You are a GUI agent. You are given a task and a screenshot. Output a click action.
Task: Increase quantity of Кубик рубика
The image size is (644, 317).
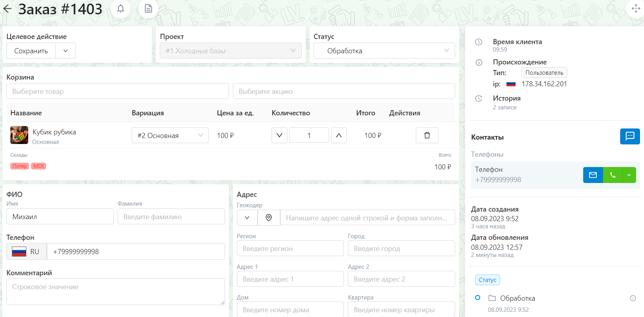click(x=339, y=135)
